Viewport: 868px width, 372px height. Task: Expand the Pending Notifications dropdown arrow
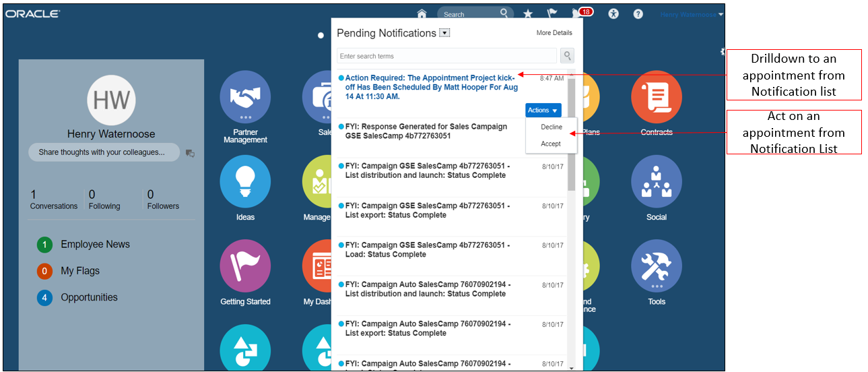(444, 33)
